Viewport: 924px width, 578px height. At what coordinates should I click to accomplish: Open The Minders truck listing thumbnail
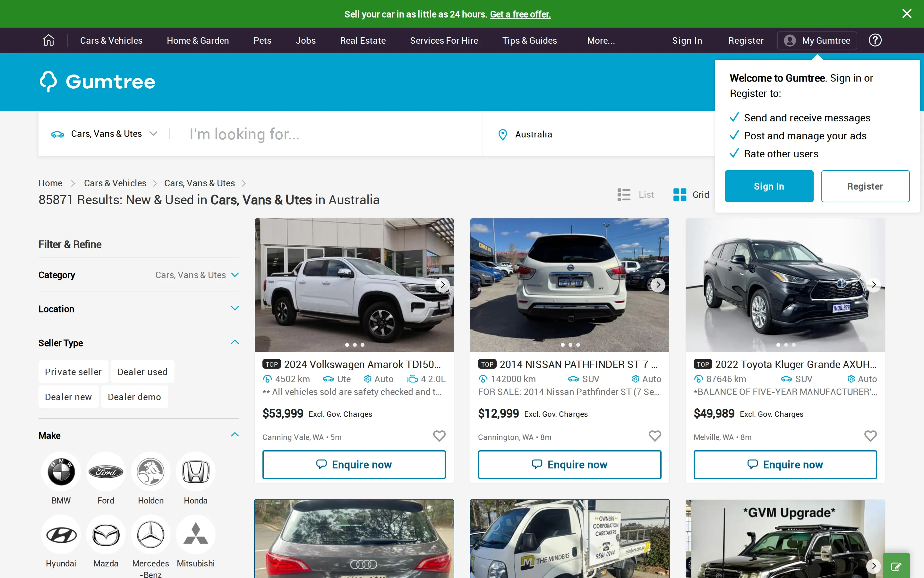(569, 539)
